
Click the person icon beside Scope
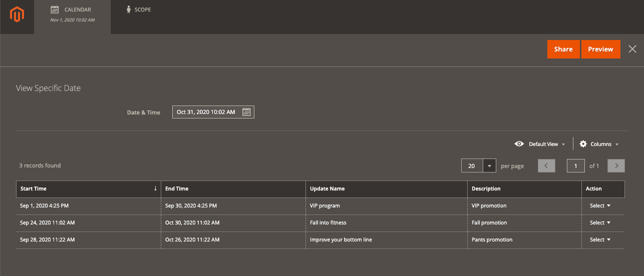129,9
